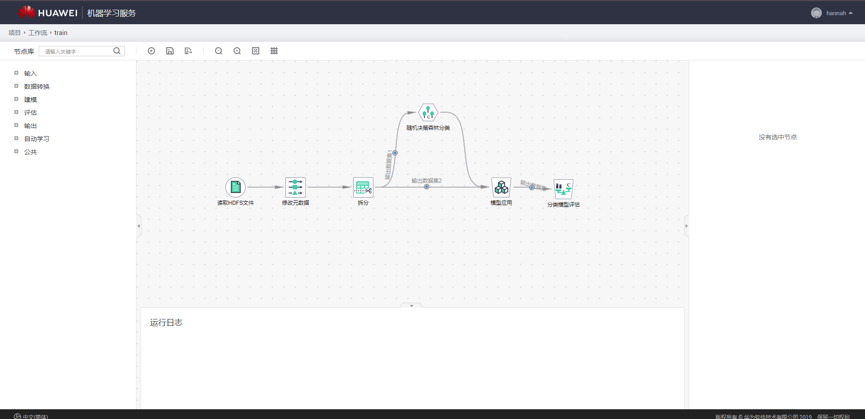Click the save-as icon in toolbar
This screenshot has width=865, height=419.
[x=188, y=51]
